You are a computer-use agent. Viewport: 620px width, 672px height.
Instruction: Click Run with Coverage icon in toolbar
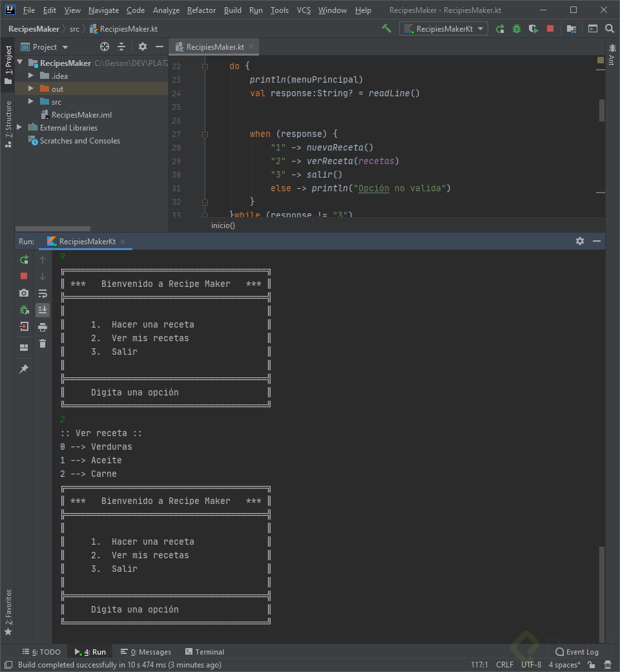533,28
